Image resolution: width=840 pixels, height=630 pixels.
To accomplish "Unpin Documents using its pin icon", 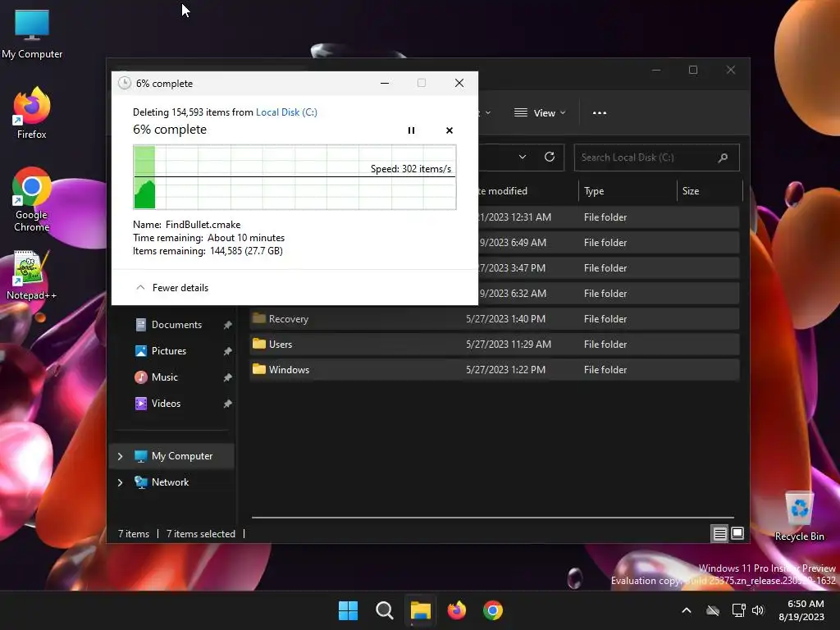I will coord(228,325).
